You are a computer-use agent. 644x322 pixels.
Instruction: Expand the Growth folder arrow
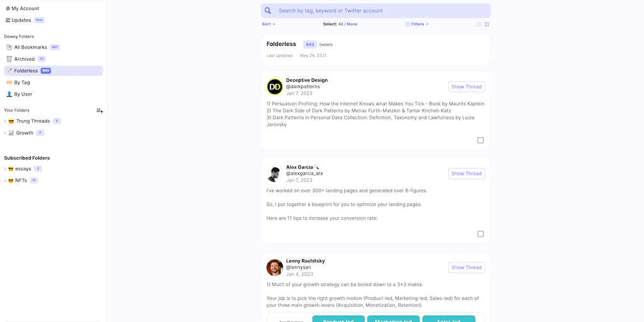(x=6, y=133)
